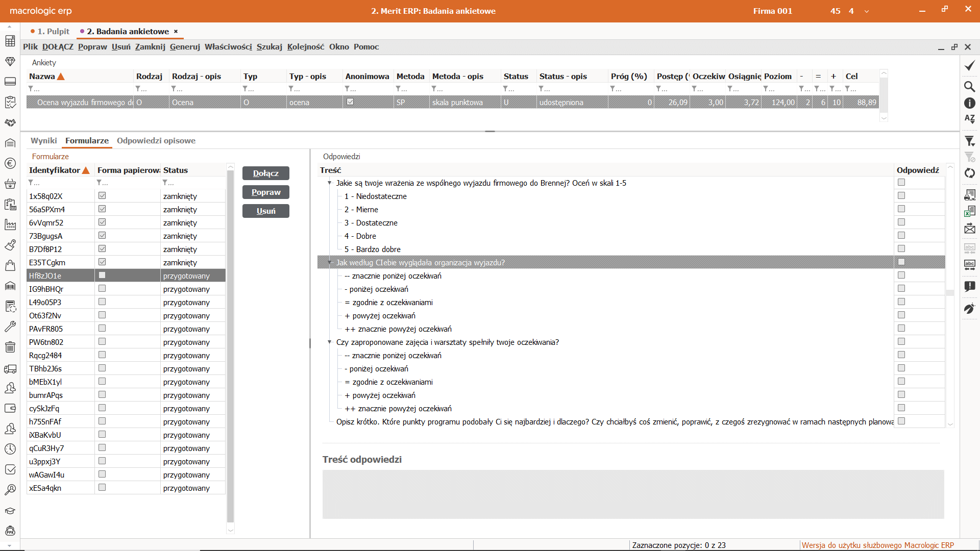The image size is (980, 551).
Task: Open the filter funnel dropdown in right toolbar
Action: [969, 141]
